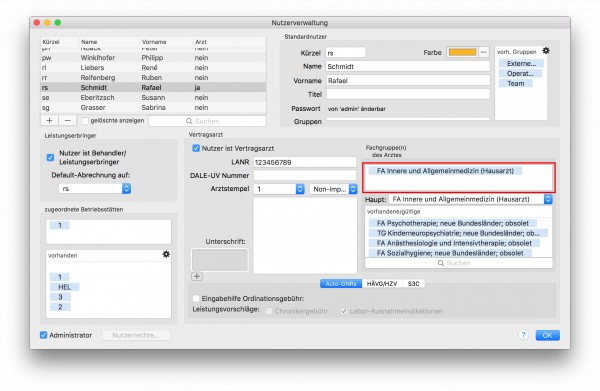Select user row Schmidt Rafael
Viewport: 600px width, 391px height.
pos(153,88)
